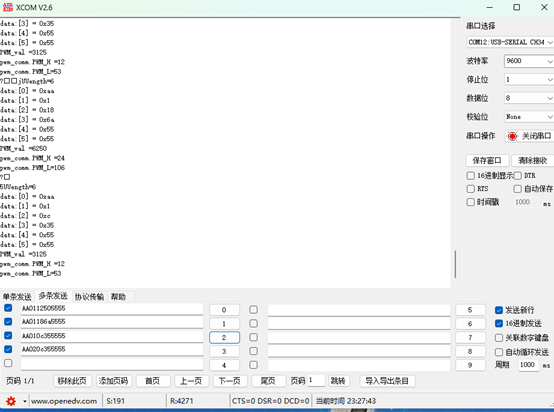Viewport: 554px width, 412px height.
Task: Click the 当前时间 23:27:43 status entry
Action: coord(346,401)
